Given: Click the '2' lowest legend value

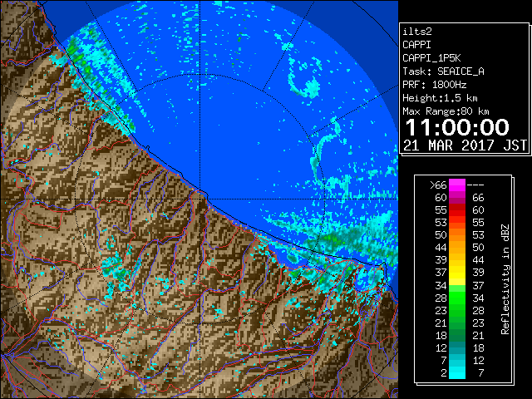Looking at the screenshot, I should [444, 373].
